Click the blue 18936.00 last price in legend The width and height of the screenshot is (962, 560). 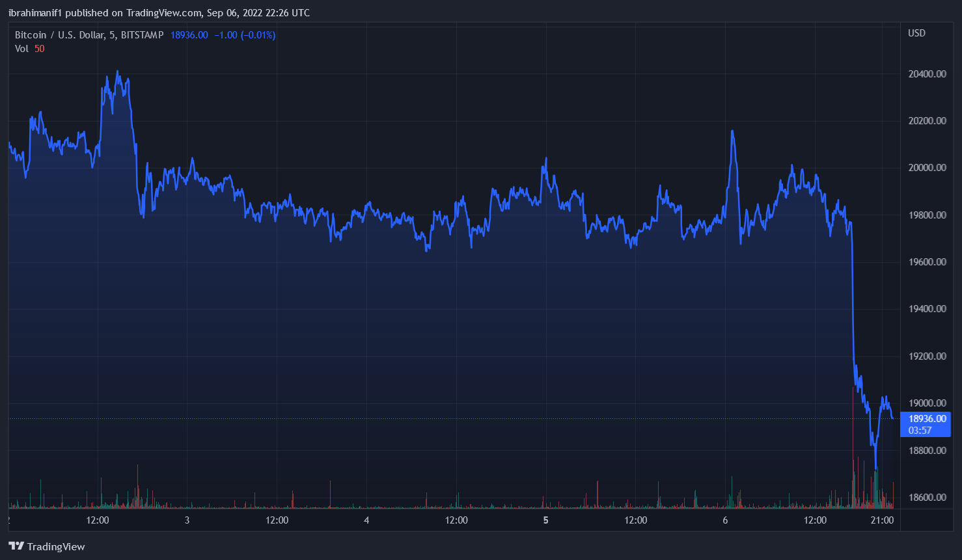coord(189,35)
